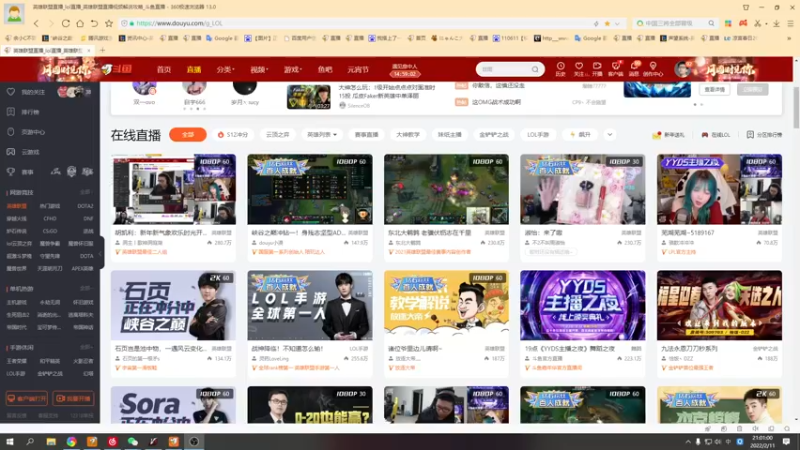Expand the 分类 dropdown in navigation

[x=225, y=69]
